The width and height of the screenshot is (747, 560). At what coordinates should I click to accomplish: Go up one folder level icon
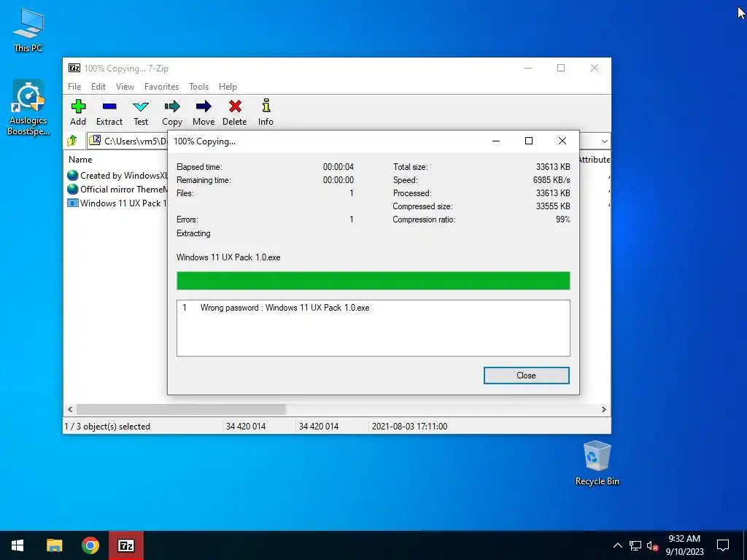72,141
